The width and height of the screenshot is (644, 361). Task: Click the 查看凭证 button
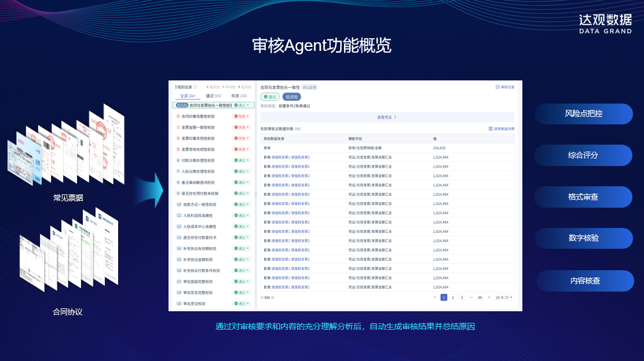tap(387, 117)
